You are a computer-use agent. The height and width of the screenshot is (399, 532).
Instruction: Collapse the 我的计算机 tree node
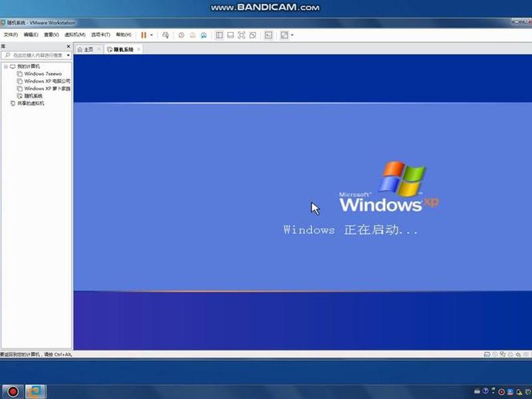click(x=6, y=66)
